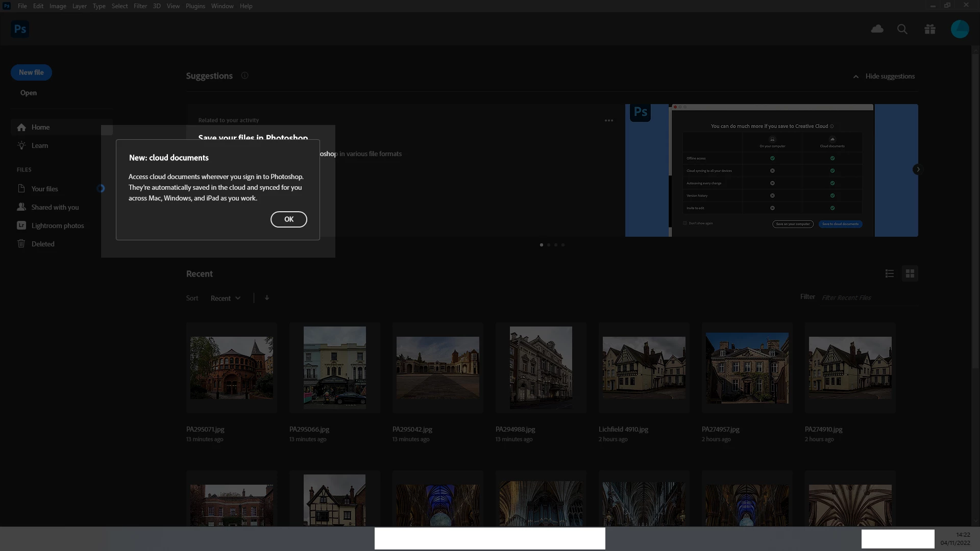Open the Plugins menu
This screenshot has height=551, width=980.
click(195, 6)
